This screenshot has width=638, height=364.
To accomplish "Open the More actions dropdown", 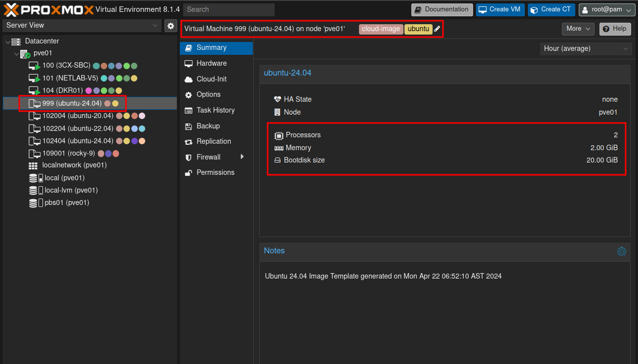I will [x=578, y=29].
